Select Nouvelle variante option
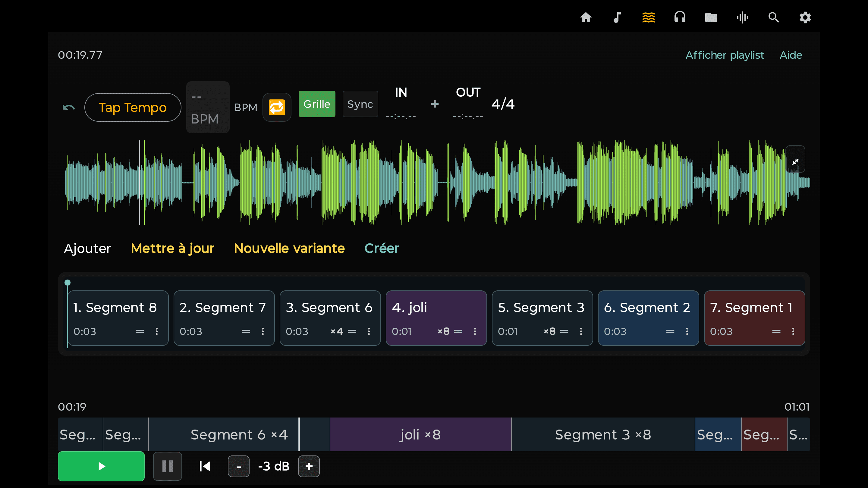This screenshot has width=868, height=488. [289, 249]
